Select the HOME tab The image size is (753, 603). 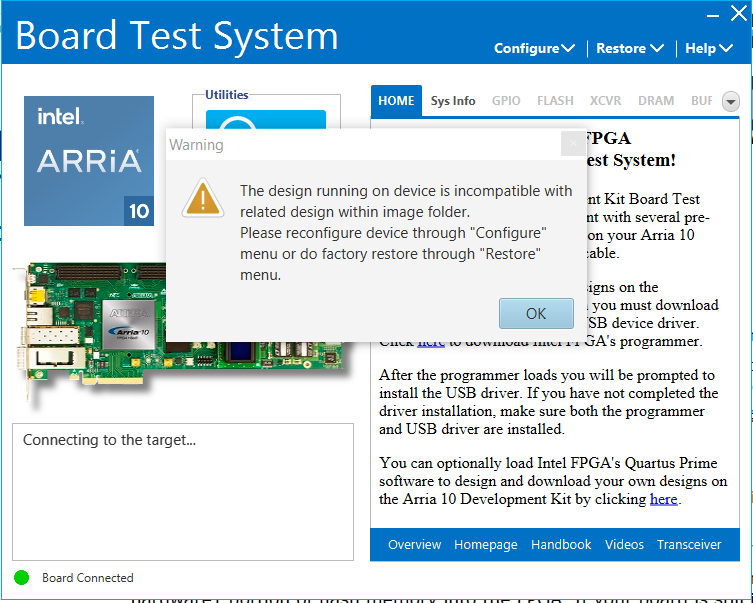396,101
